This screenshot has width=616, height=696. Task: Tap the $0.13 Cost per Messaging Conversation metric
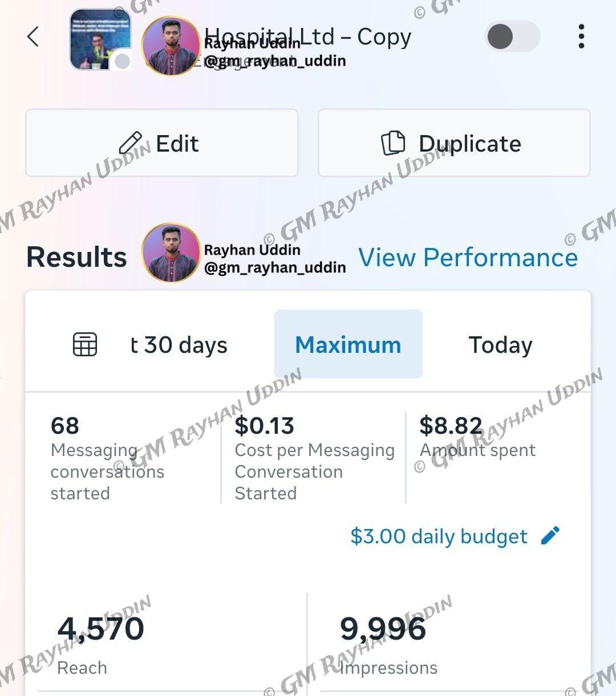(x=314, y=458)
